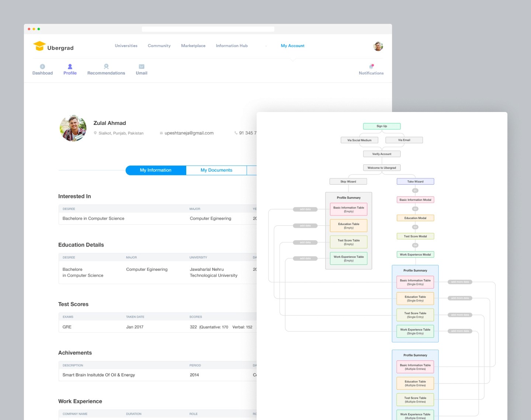Click the step circle above Education Modal
Viewport: 531px width, 420px height.
point(415,209)
